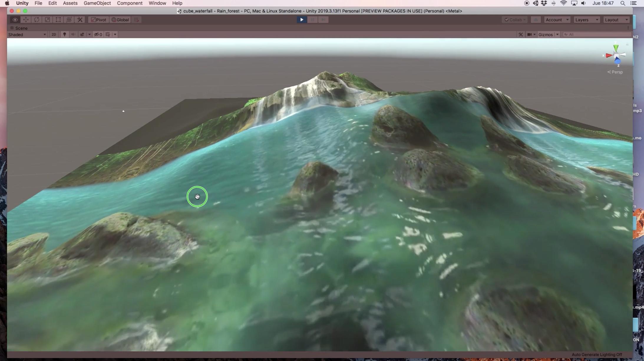This screenshot has width=644, height=361.
Task: Toggle Pivot handle position button
Action: [98, 20]
